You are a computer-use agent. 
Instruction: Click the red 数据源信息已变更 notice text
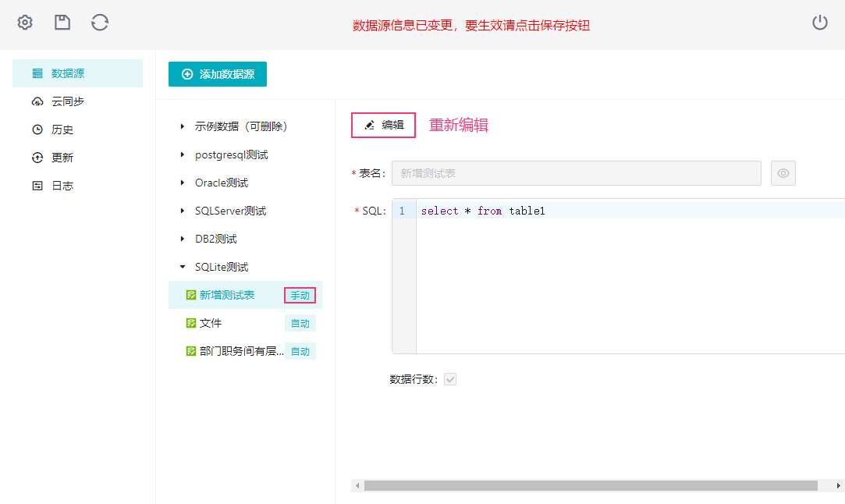(471, 25)
